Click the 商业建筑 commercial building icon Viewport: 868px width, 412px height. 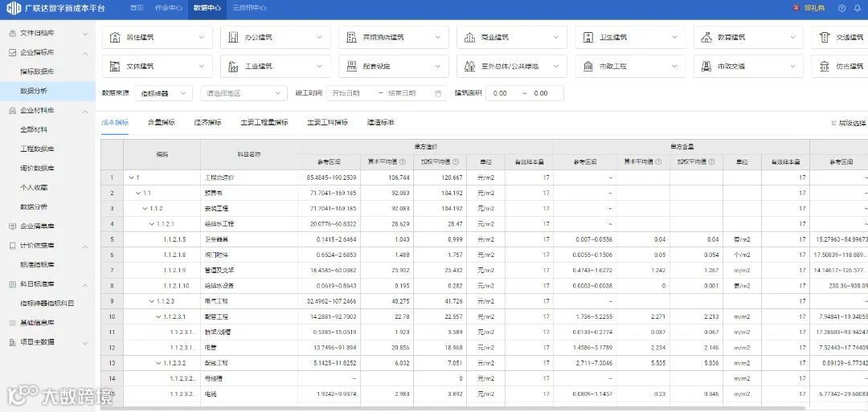tap(469, 38)
